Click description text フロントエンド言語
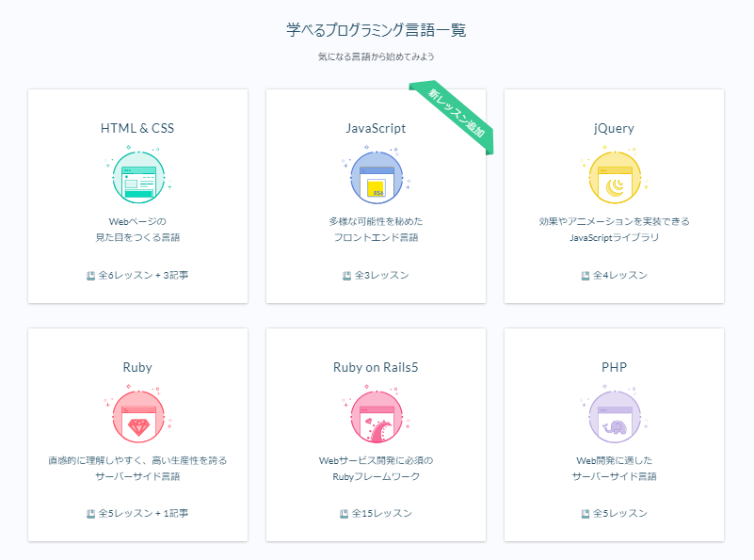This screenshot has width=754, height=560. pyautogui.click(x=376, y=237)
